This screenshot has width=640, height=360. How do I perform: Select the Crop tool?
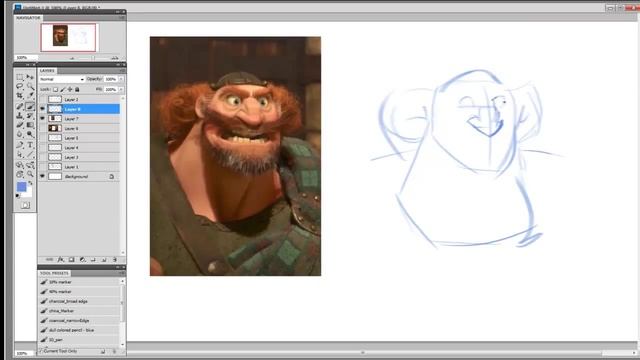tap(20, 96)
